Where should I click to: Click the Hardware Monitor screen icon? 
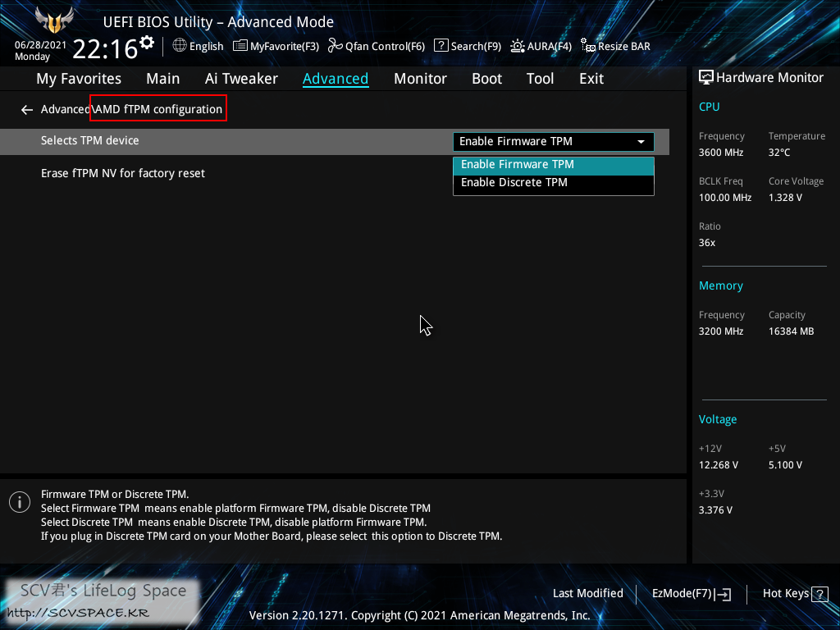(x=706, y=78)
